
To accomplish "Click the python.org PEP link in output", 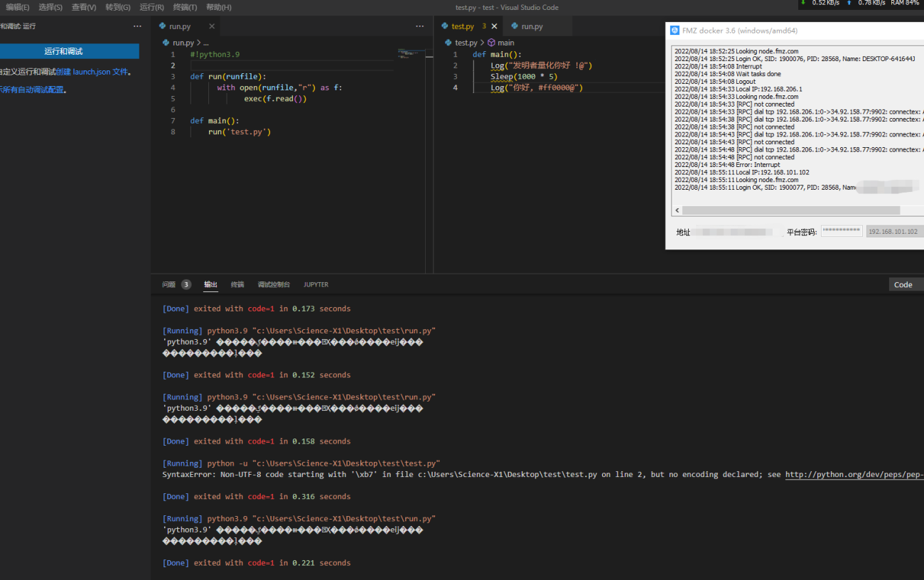I will point(854,474).
